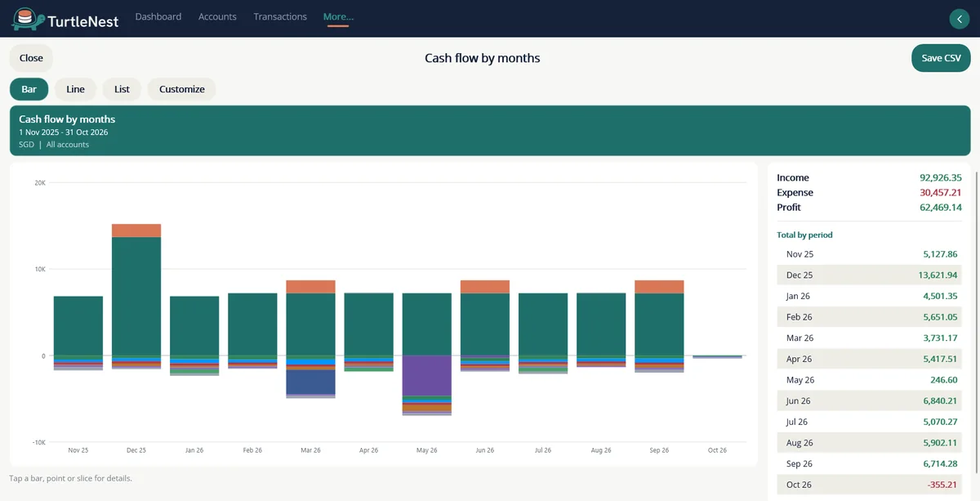Open the Accounts nav item

(x=217, y=16)
